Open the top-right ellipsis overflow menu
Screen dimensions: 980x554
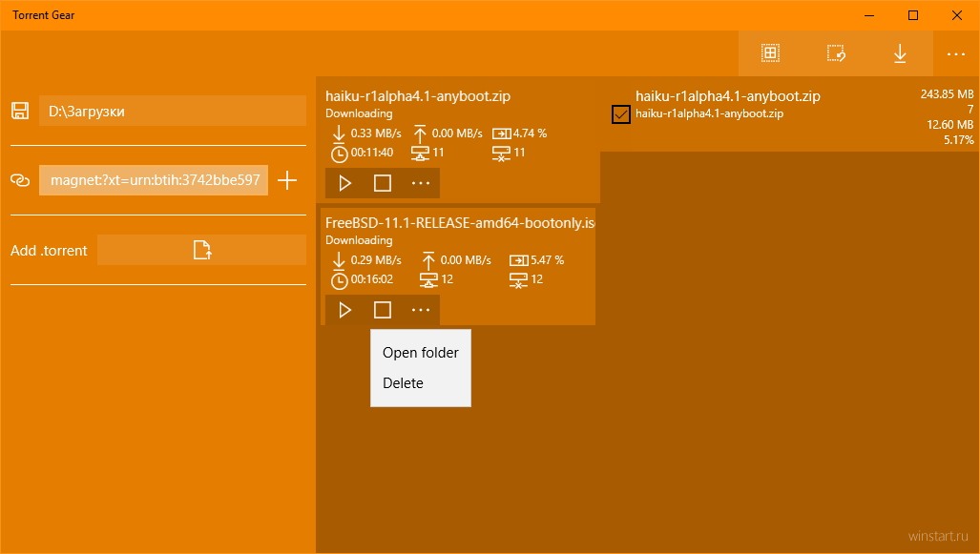click(955, 54)
